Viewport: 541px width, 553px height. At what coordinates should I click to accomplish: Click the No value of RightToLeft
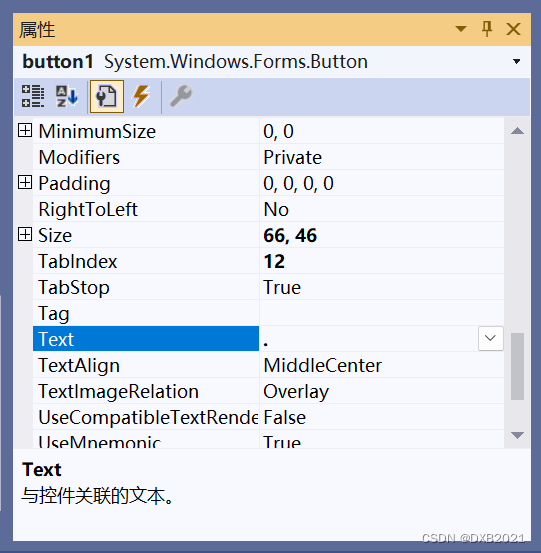[x=276, y=209]
